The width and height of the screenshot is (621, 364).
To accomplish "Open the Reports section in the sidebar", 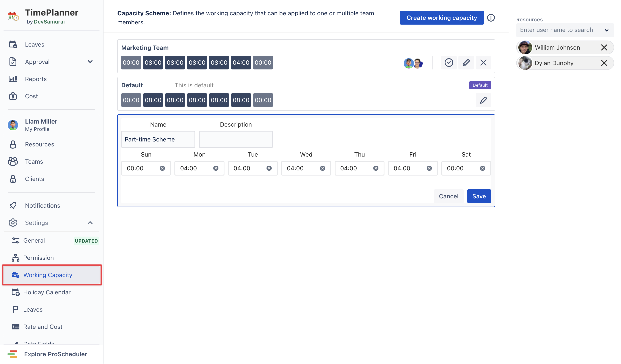I will click(x=36, y=79).
